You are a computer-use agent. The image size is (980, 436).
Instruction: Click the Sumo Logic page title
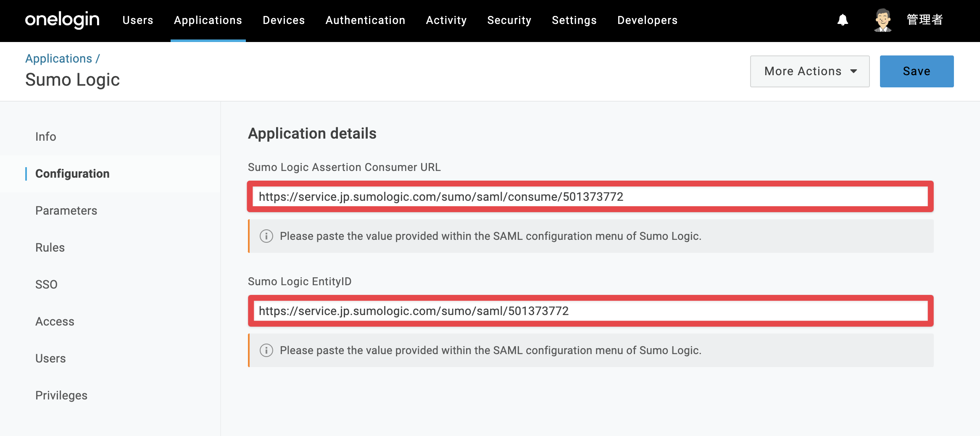click(72, 80)
